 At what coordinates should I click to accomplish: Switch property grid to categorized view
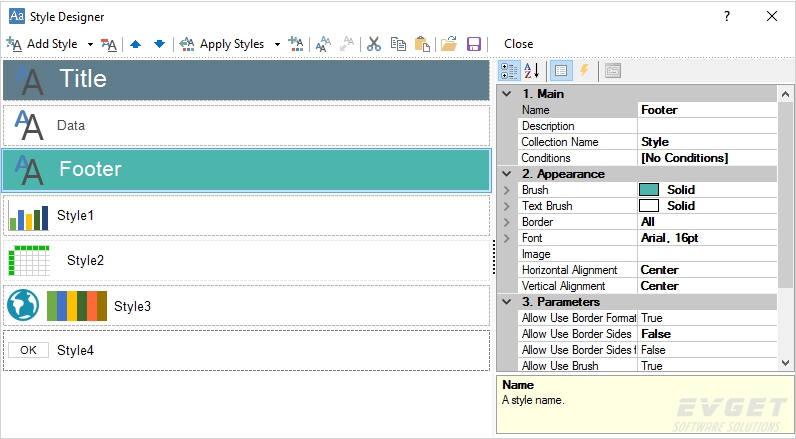click(509, 71)
